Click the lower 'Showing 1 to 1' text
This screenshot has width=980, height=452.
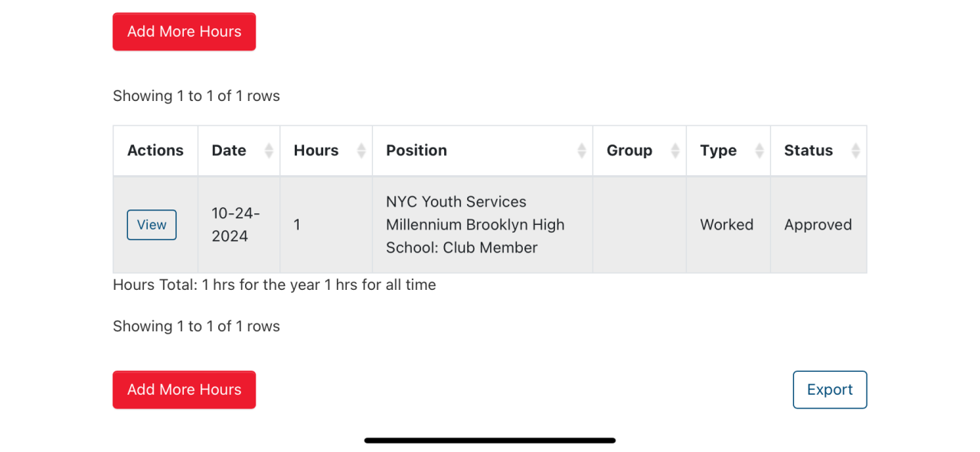(x=196, y=327)
